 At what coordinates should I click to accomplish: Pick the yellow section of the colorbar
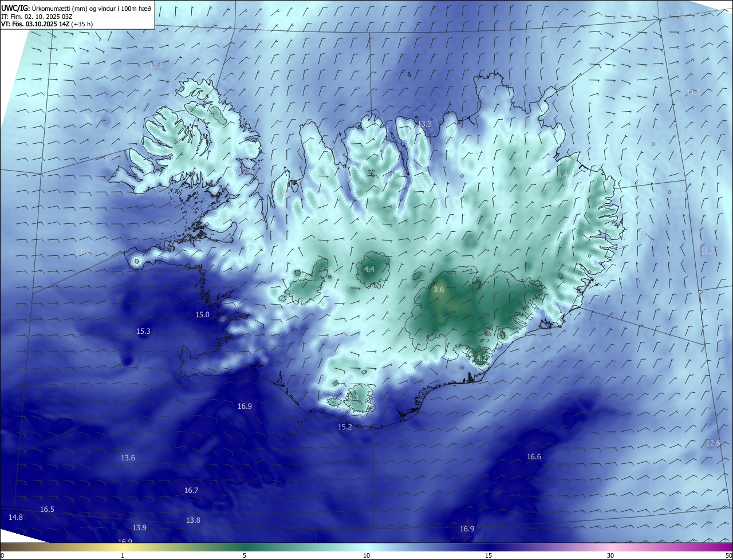123,547
